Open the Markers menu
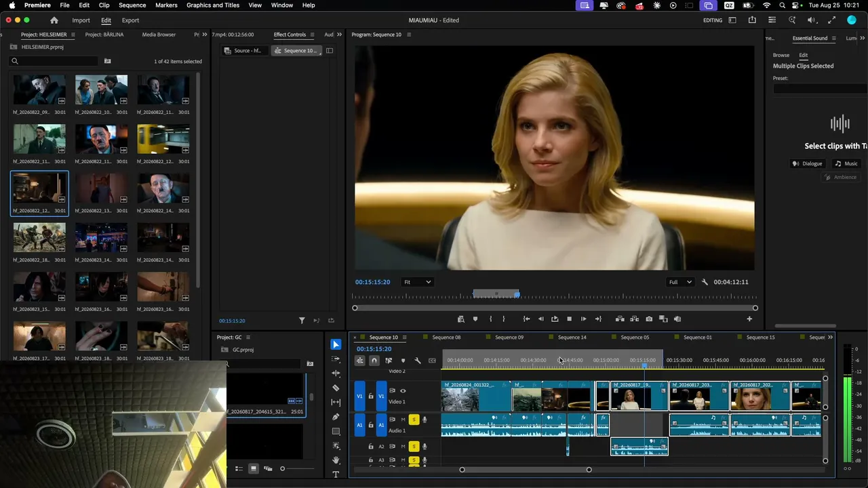This screenshot has width=868, height=488. click(x=166, y=5)
